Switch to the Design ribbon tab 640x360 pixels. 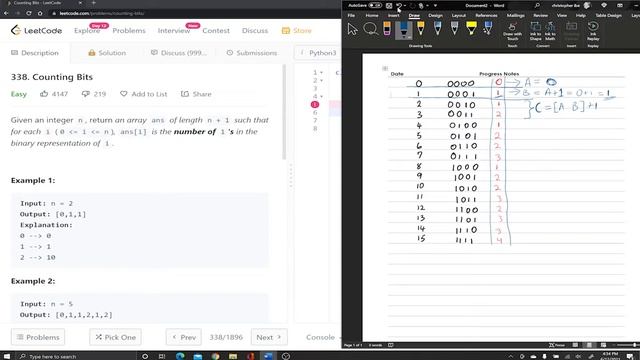(x=436, y=15)
